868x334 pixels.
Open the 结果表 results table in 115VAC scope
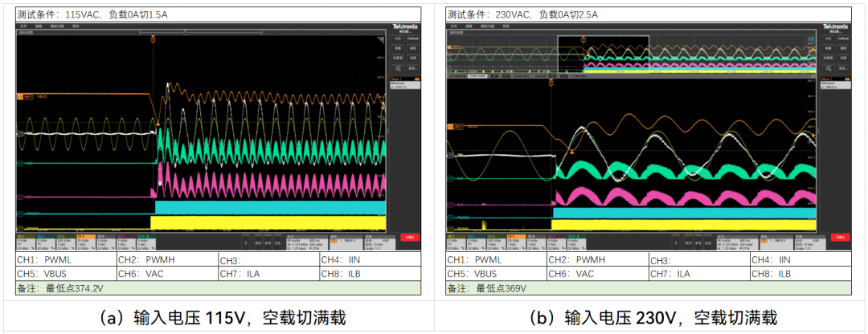click(x=398, y=58)
